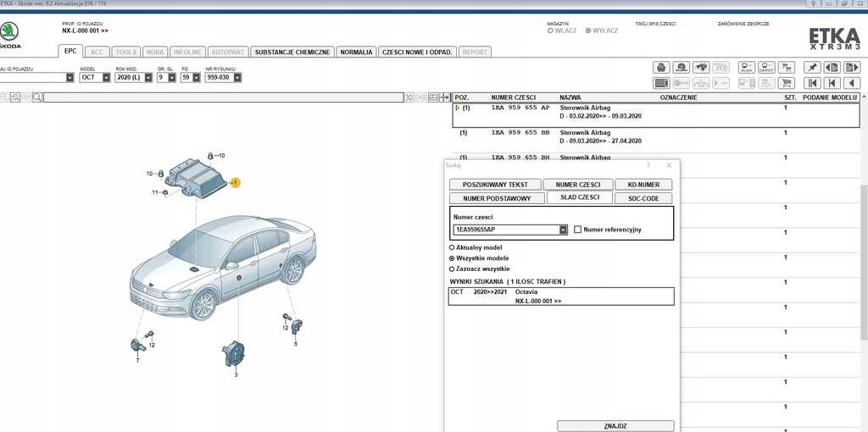Click the 3D view icon
868x432 pixels.
[x=409, y=97]
